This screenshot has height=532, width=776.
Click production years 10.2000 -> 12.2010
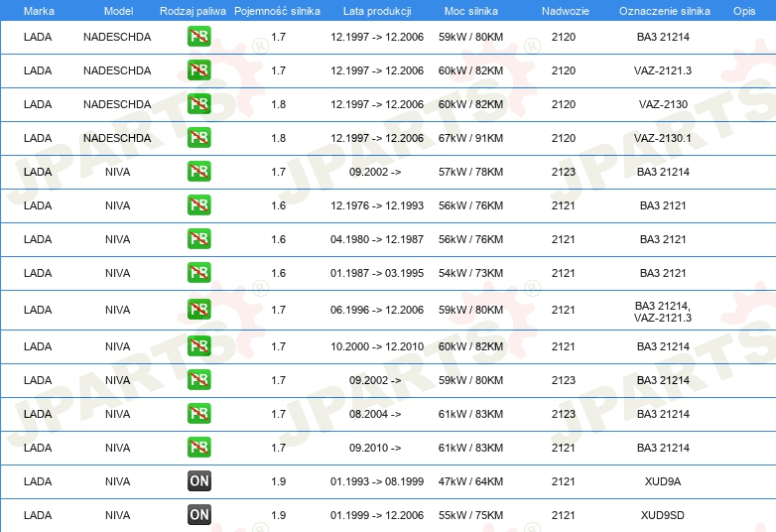coord(377,346)
